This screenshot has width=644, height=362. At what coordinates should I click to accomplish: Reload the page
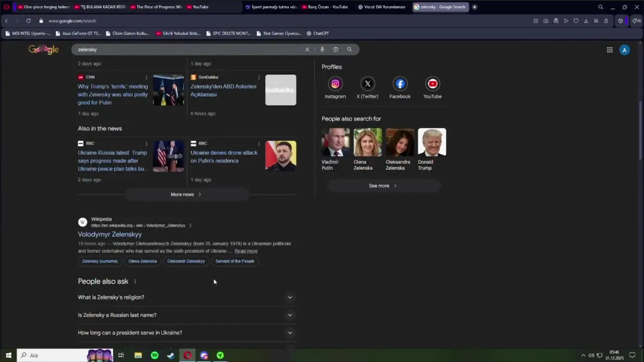[x=28, y=21]
